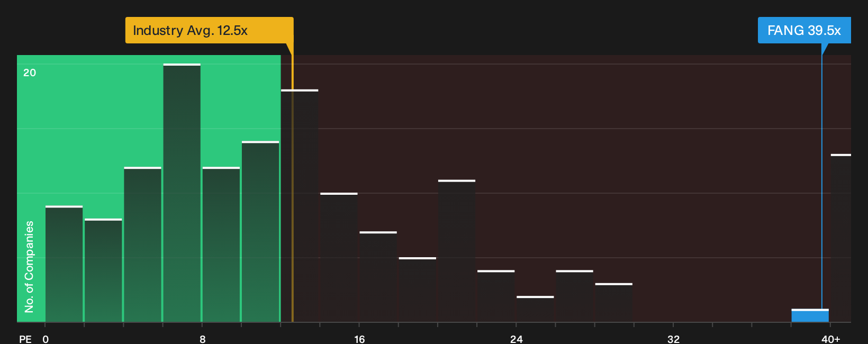
Task: Click the x-axis label 40+
Action: 830,339
